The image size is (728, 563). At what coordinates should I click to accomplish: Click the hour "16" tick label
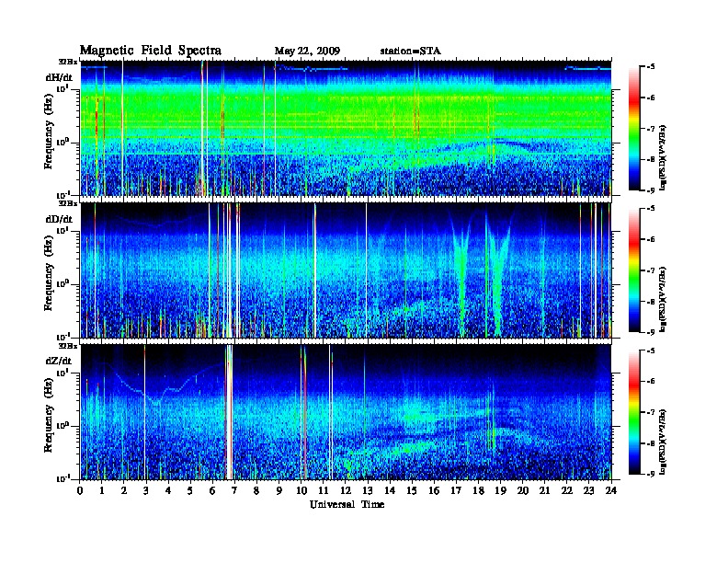[x=434, y=490]
